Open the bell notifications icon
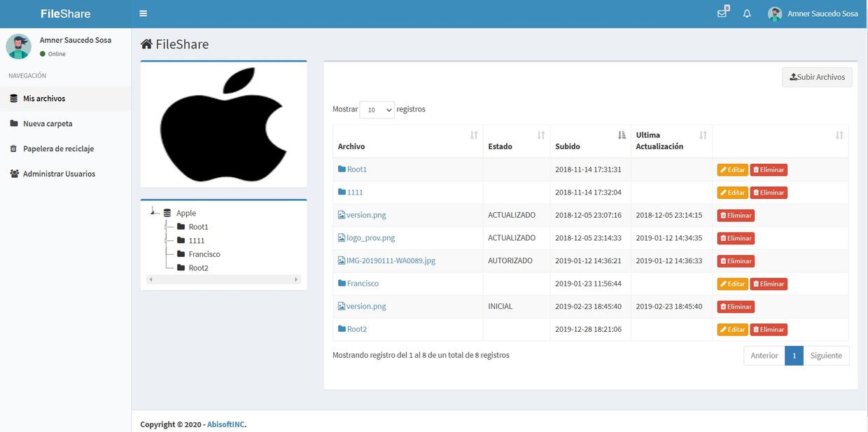868x432 pixels. (x=747, y=13)
